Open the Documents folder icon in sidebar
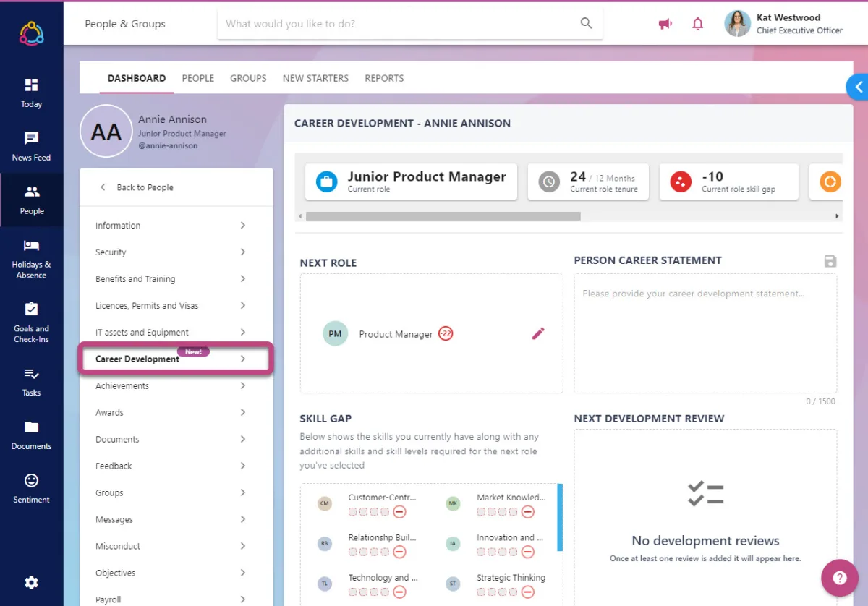868x606 pixels. pos(31,427)
